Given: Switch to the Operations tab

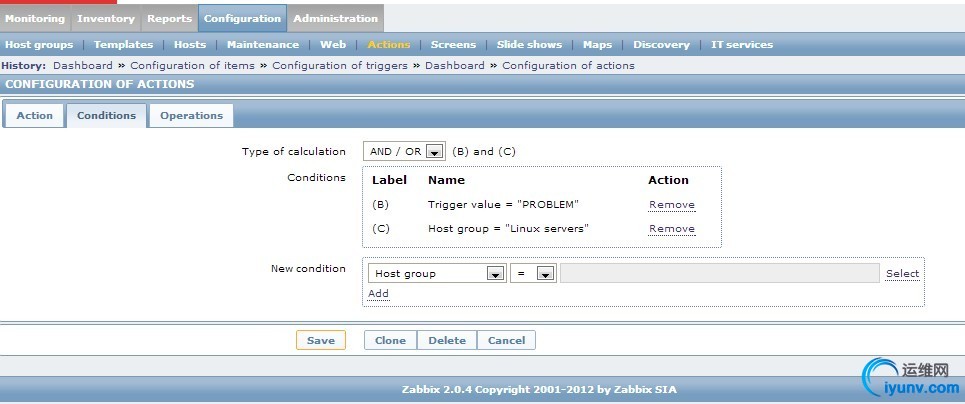Looking at the screenshot, I should tap(191, 116).
